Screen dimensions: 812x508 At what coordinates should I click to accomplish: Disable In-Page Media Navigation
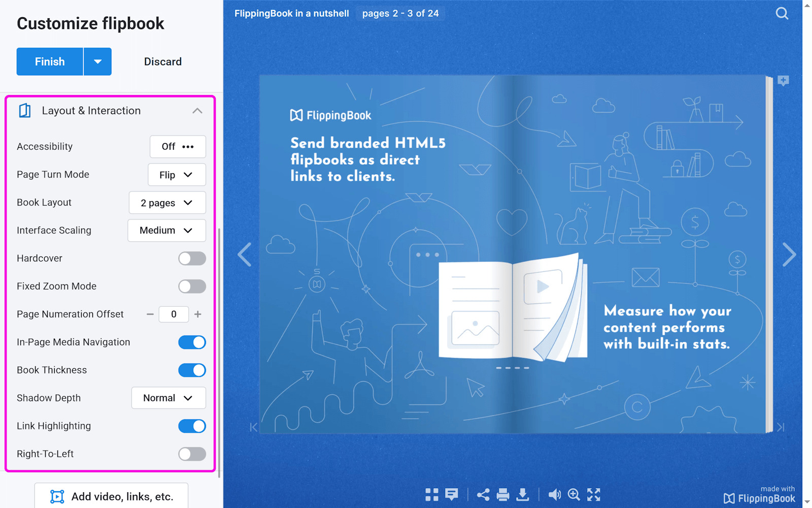click(x=192, y=342)
